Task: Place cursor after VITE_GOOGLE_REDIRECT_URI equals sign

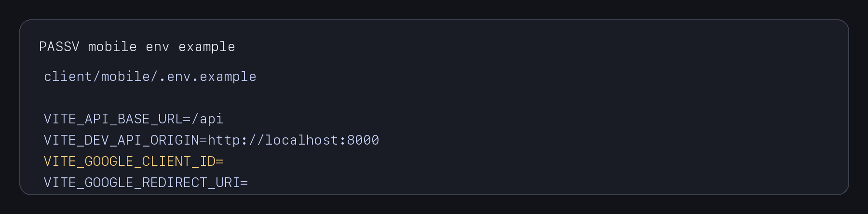Action: pos(249,183)
